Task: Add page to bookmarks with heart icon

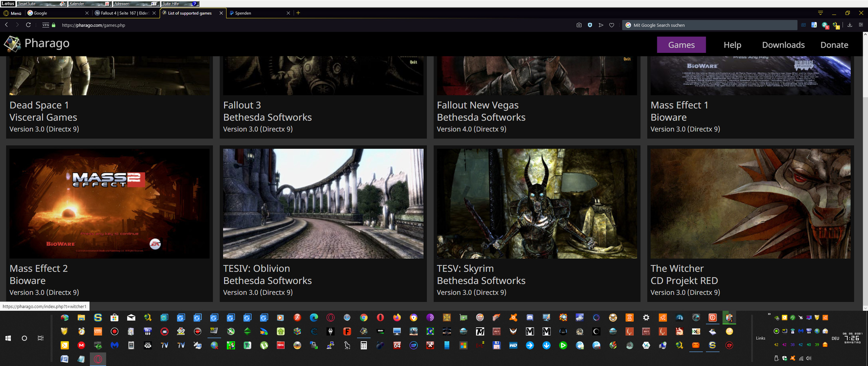Action: tap(612, 25)
